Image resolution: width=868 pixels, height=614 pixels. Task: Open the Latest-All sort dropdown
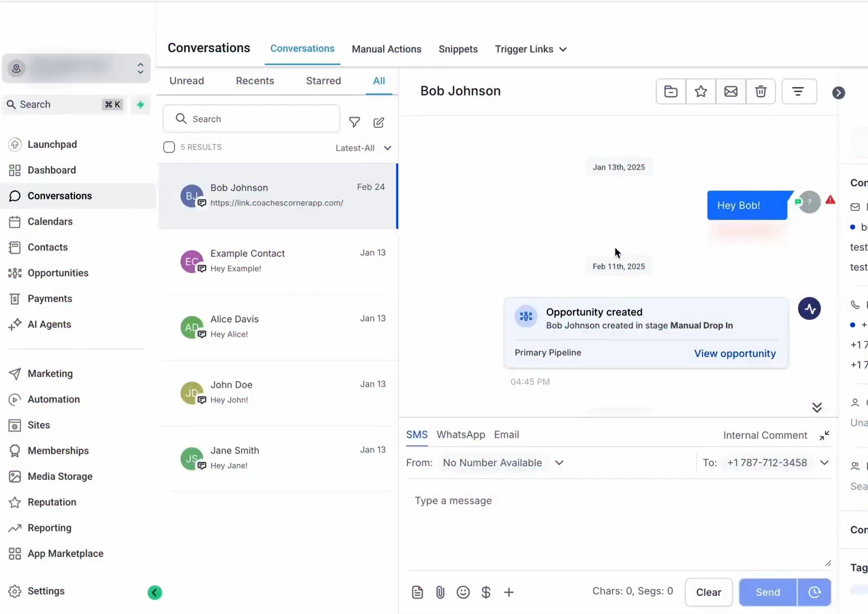coord(363,148)
